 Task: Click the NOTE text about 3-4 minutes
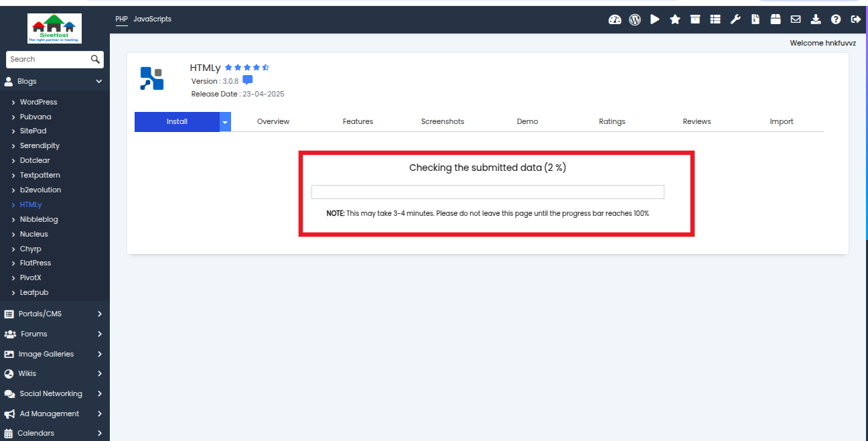(x=488, y=213)
